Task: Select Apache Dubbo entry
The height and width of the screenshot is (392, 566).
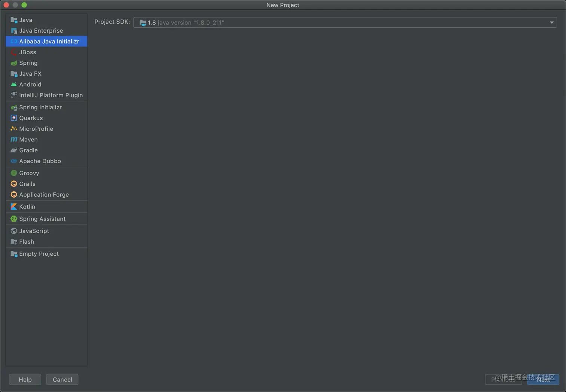Action: click(46, 161)
